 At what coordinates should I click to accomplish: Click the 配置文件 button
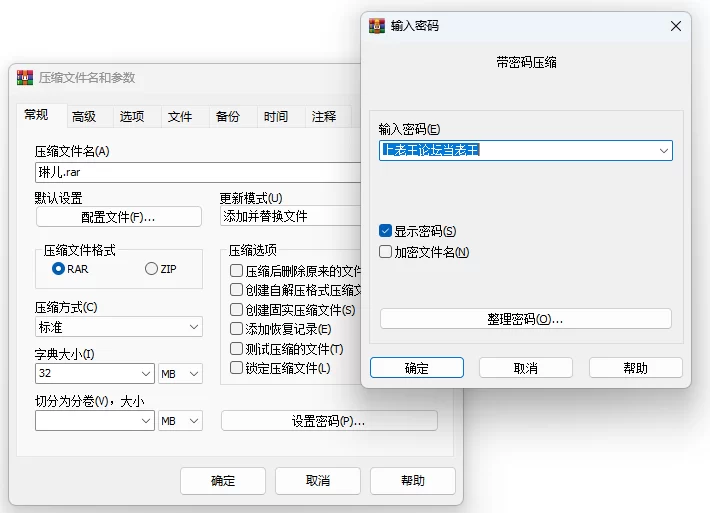click(x=119, y=217)
